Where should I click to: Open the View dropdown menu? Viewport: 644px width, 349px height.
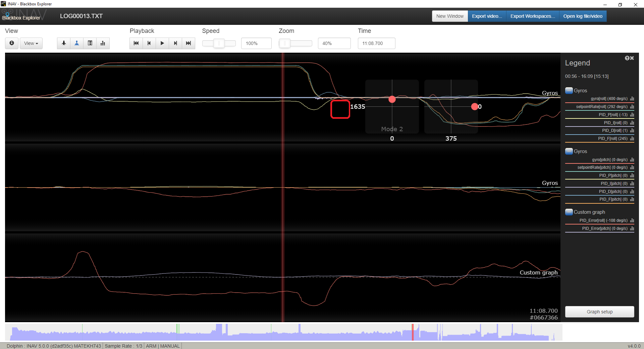(31, 43)
